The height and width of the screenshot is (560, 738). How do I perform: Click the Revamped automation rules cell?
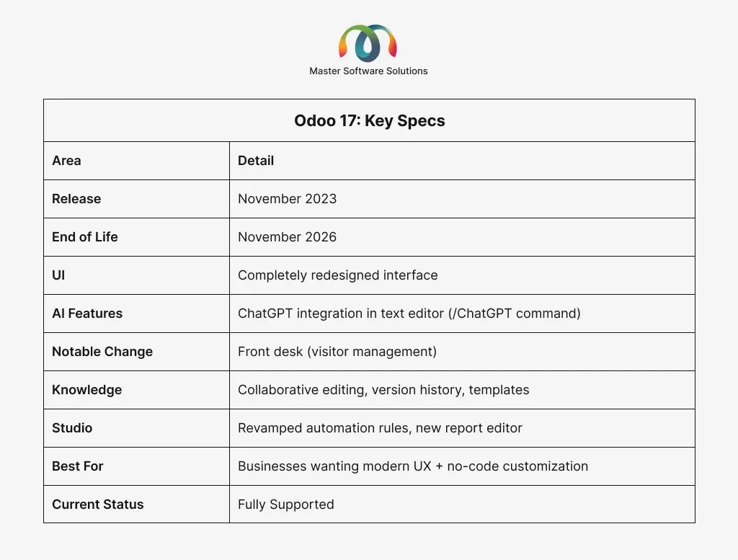point(380,428)
